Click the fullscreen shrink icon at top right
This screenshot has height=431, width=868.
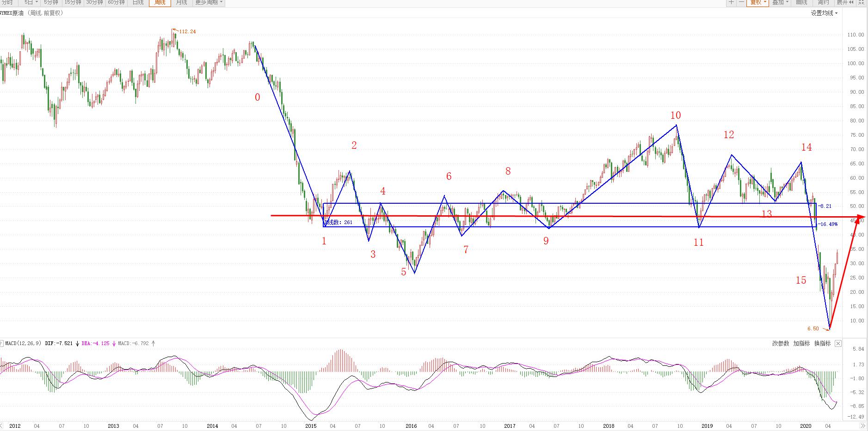coord(862,2)
